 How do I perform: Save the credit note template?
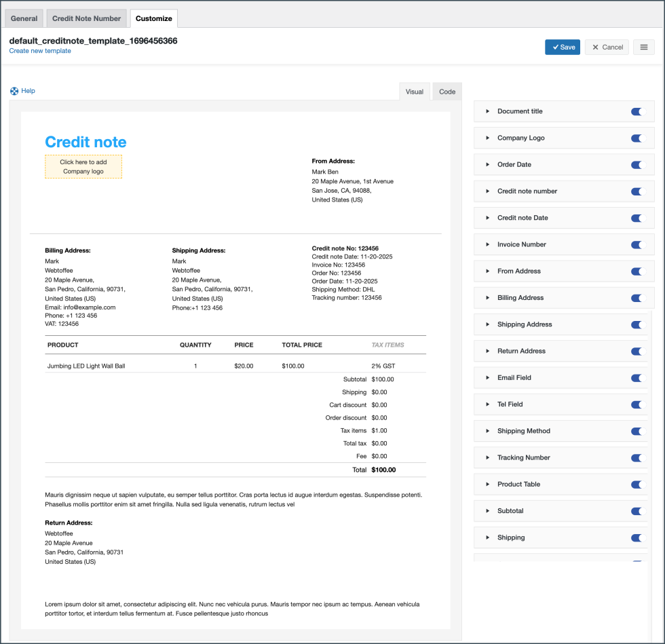pos(563,47)
